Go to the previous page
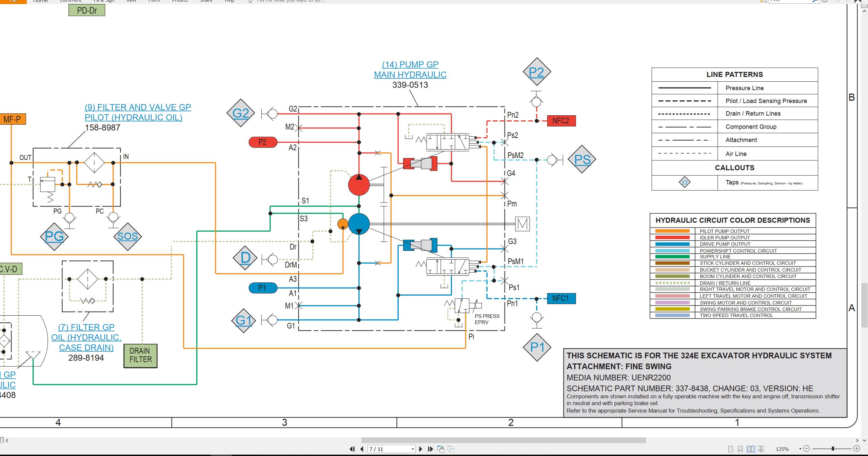 (x=362, y=449)
